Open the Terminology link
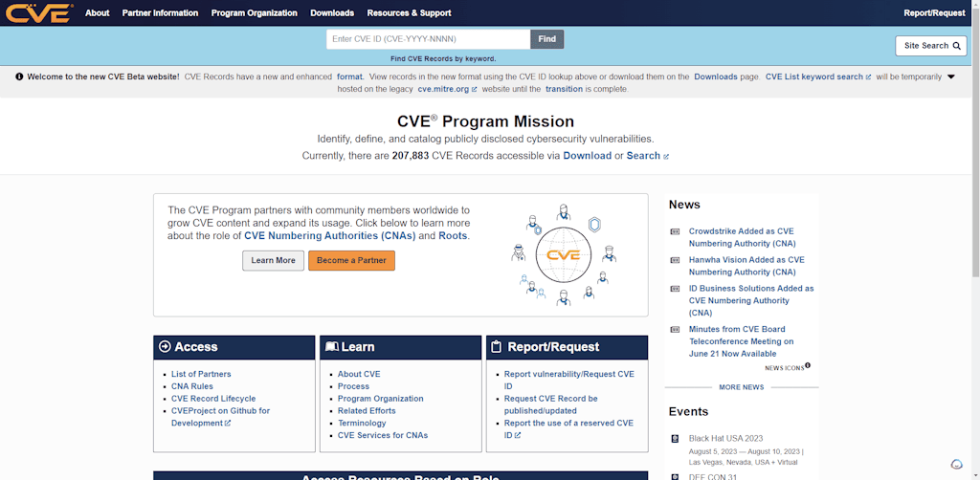 click(362, 424)
